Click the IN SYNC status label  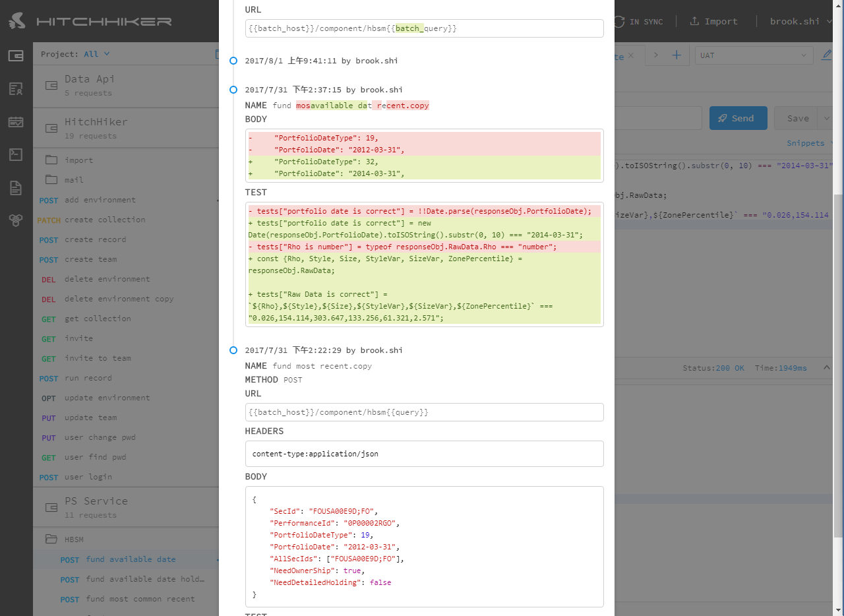[x=646, y=21]
